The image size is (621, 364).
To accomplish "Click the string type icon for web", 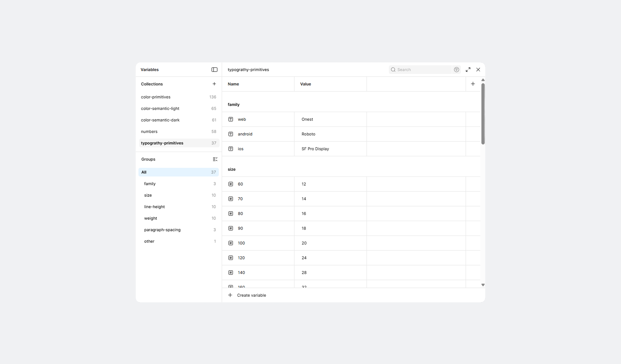I will 231,119.
